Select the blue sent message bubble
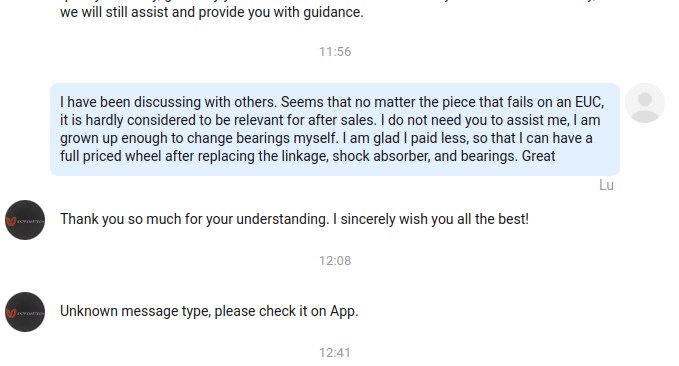Image resolution: width=679 pixels, height=366 pixels. pyautogui.click(x=335, y=129)
